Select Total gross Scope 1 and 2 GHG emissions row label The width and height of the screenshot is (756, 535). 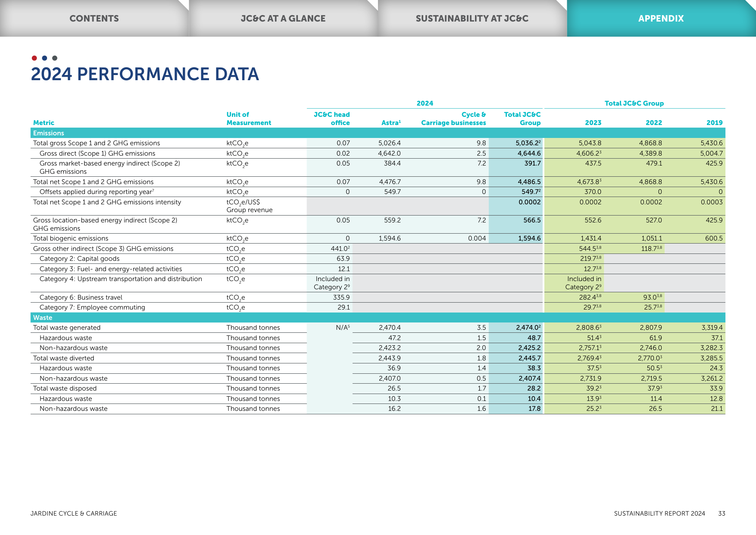(x=97, y=143)
